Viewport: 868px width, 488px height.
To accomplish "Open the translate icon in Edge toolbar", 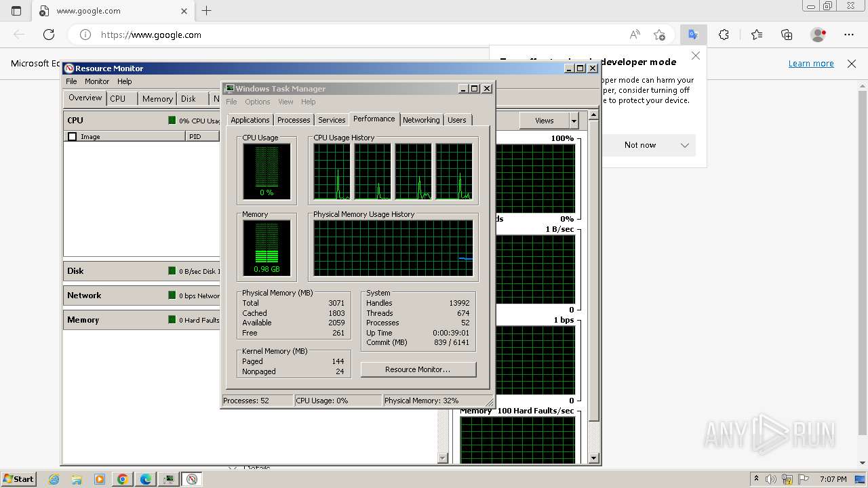I will tap(692, 35).
